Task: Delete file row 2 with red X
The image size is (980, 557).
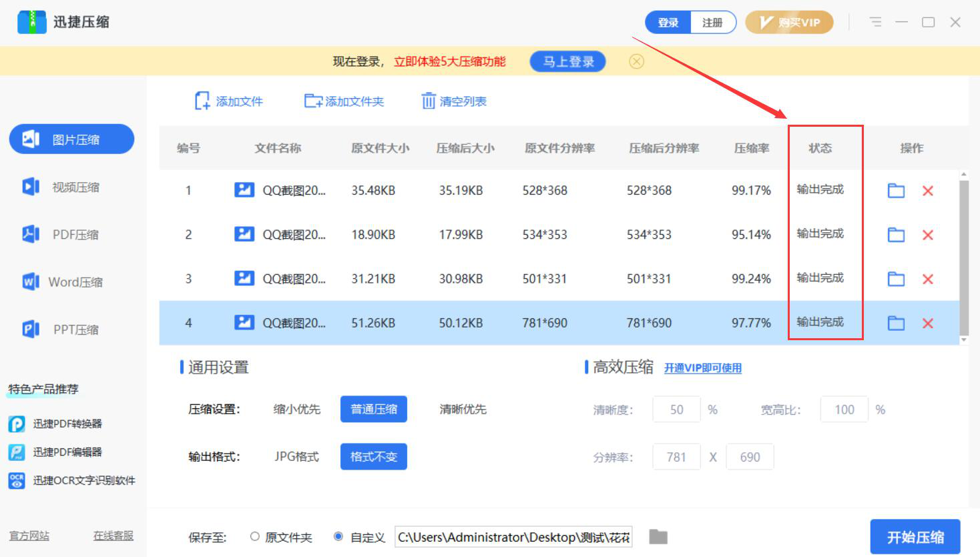Action: coord(927,235)
